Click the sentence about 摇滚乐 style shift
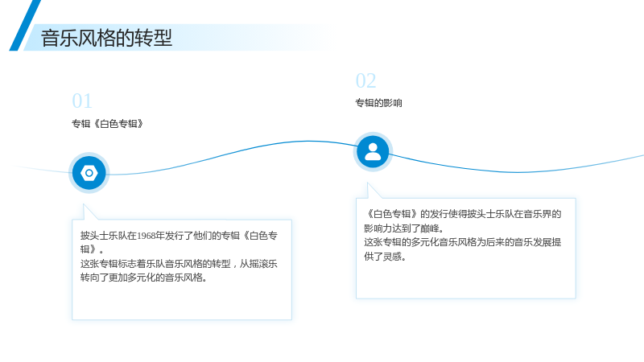 point(179,270)
